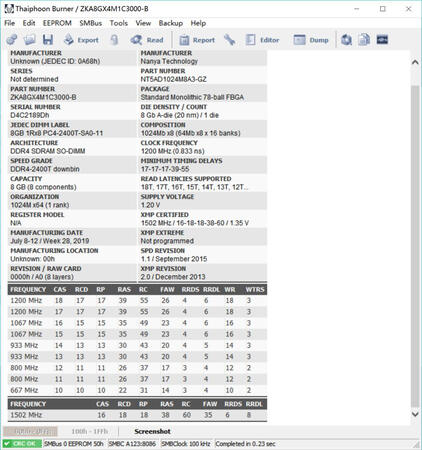Click SMBClock 100 kHz status entry
Image resolution: width=422 pixels, height=450 pixels.
click(186, 444)
